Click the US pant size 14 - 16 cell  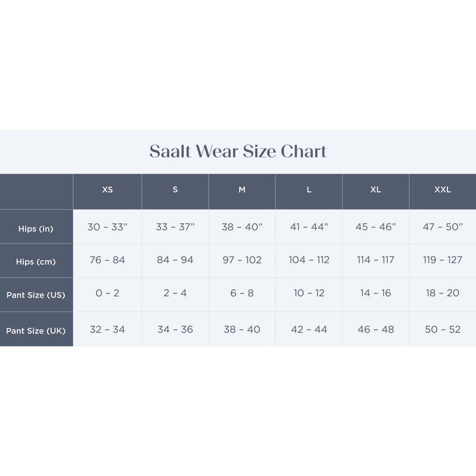click(375, 295)
